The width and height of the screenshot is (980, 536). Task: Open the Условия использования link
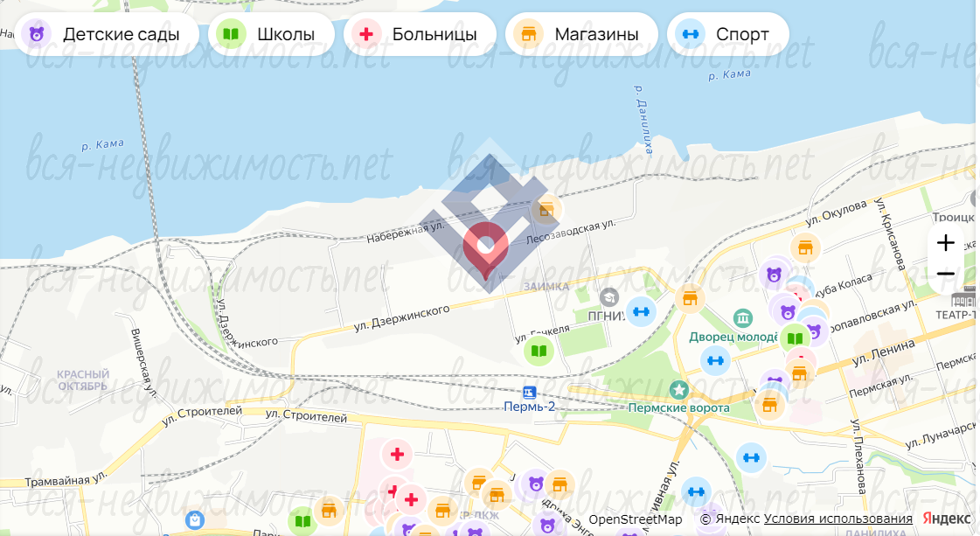click(x=838, y=519)
